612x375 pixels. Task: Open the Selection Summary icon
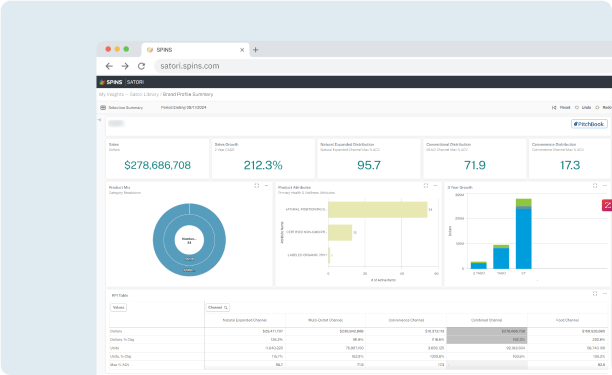tap(103, 107)
